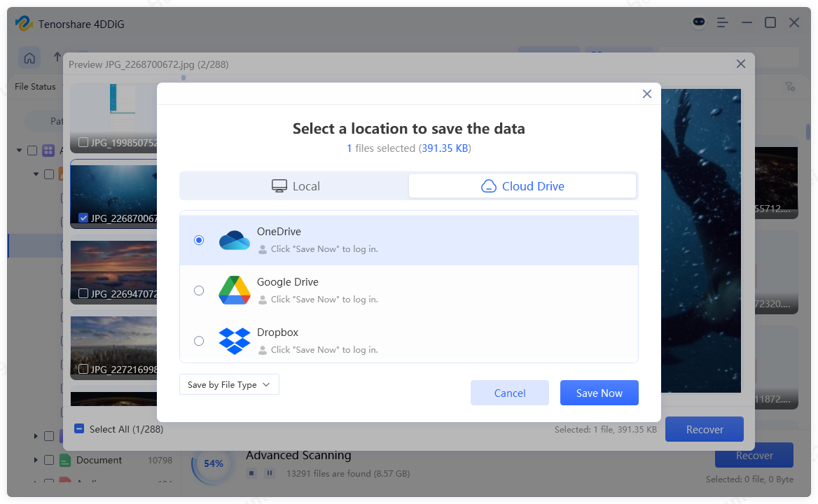Image resolution: width=818 pixels, height=504 pixels.
Task: Uncheck the JPG_2268700672 thumbnail checkbox
Action: tap(83, 217)
